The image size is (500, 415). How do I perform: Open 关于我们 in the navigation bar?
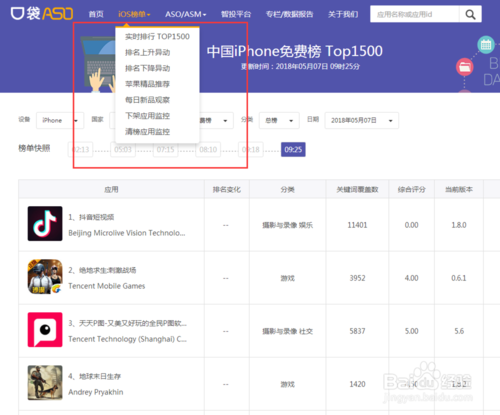point(343,14)
